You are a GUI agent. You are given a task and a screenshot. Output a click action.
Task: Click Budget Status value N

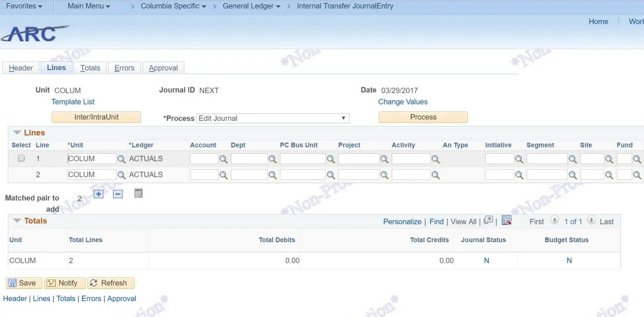click(x=569, y=261)
